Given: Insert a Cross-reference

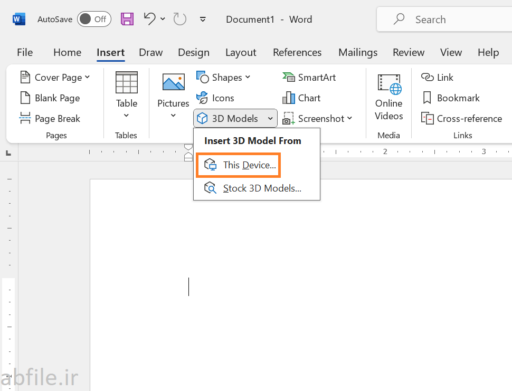Looking at the screenshot, I should pyautogui.click(x=461, y=118).
